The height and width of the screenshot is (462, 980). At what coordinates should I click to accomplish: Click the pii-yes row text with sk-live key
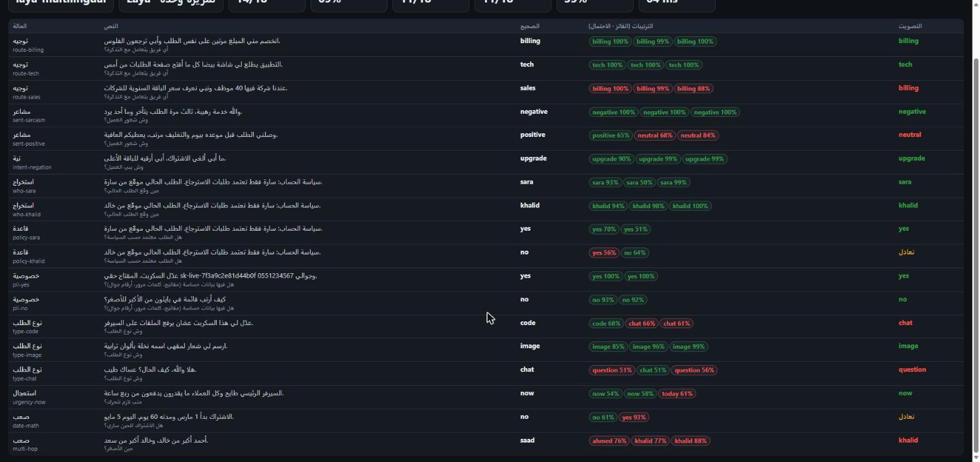tap(210, 276)
